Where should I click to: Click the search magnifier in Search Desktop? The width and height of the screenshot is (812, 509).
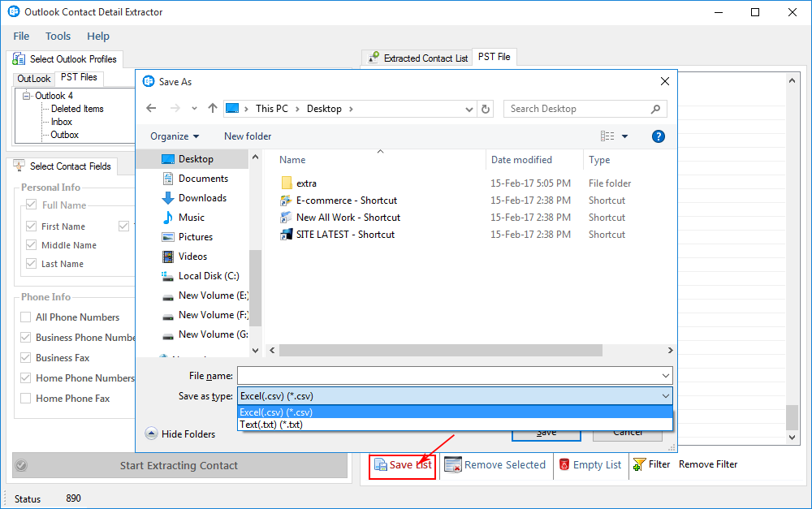[x=655, y=109]
